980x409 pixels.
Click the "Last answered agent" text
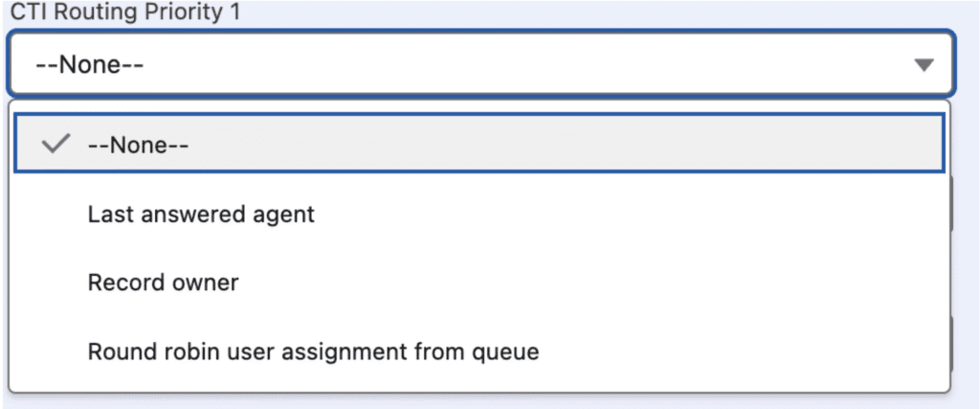click(201, 214)
